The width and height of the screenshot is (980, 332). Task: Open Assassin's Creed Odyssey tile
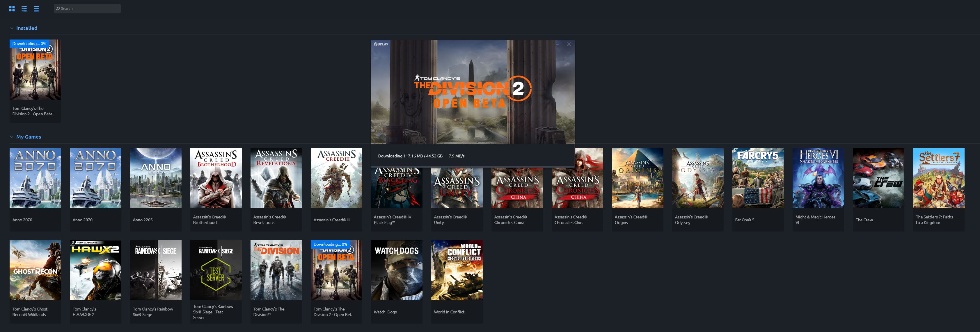pyautogui.click(x=697, y=178)
